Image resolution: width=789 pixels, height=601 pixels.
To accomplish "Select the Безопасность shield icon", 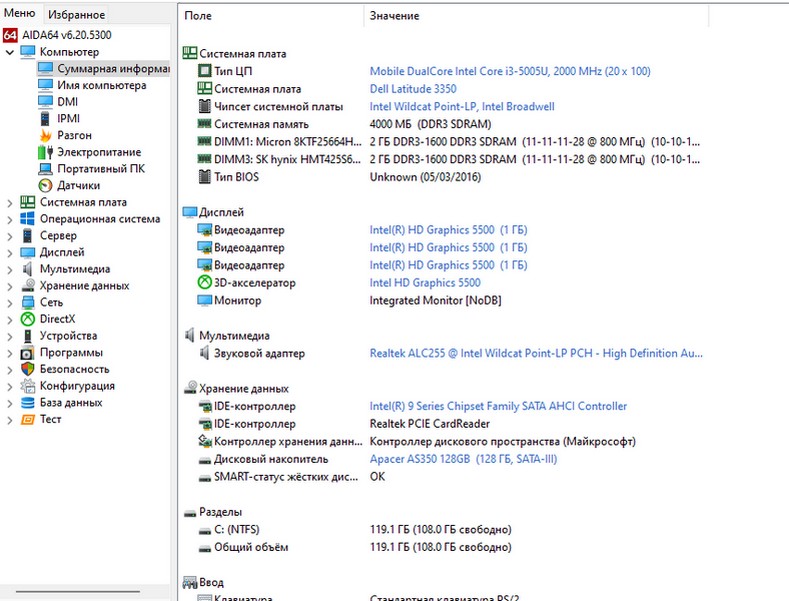I will (28, 369).
